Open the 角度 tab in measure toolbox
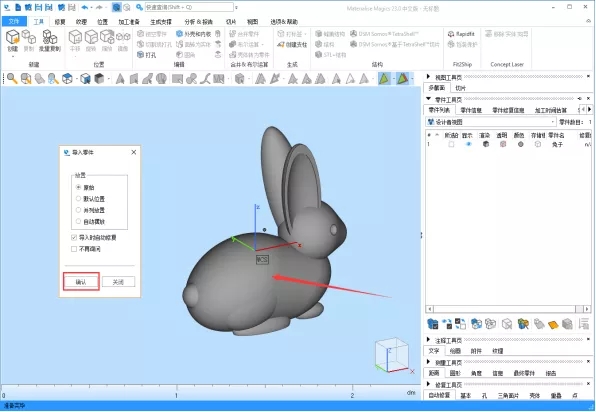This screenshot has height=412, width=596. pos(476,373)
